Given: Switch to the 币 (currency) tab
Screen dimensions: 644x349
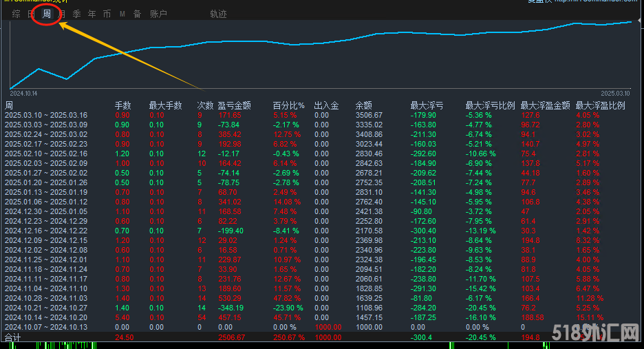Looking at the screenshot, I should pos(107,14).
